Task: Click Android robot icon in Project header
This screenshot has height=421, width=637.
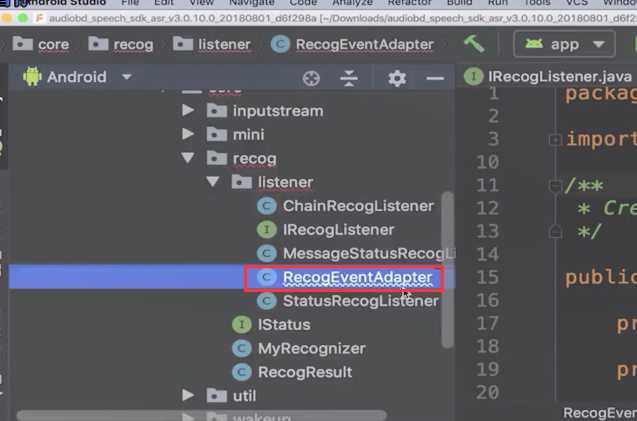Action: tap(32, 76)
